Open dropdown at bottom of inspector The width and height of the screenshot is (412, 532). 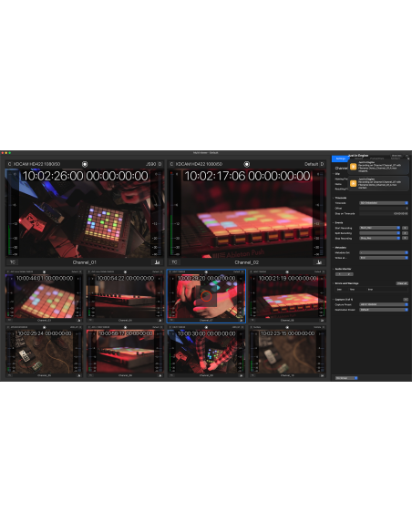(346, 378)
